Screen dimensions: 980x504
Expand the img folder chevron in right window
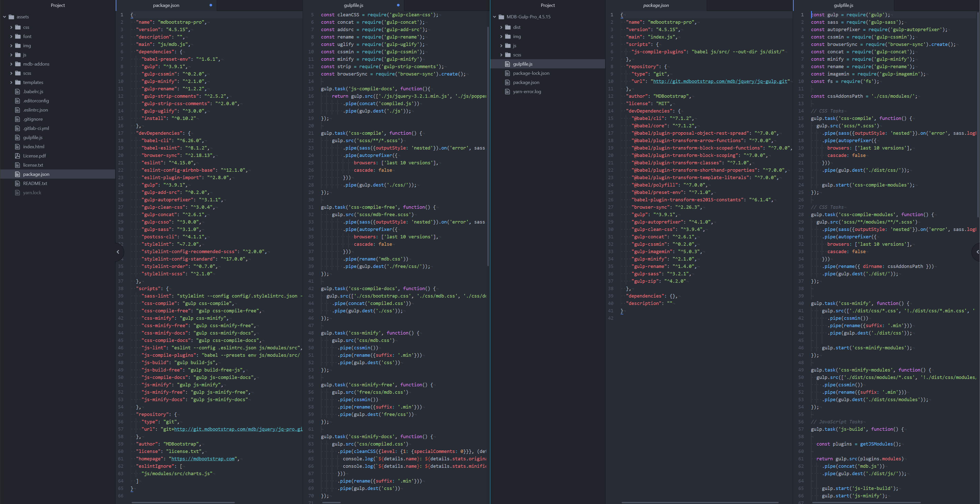(x=501, y=36)
